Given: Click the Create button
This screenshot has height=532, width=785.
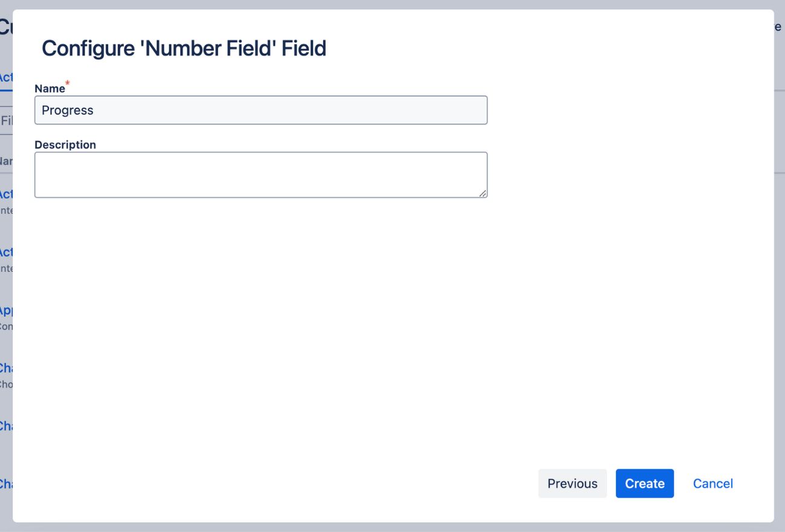Looking at the screenshot, I should (x=644, y=483).
